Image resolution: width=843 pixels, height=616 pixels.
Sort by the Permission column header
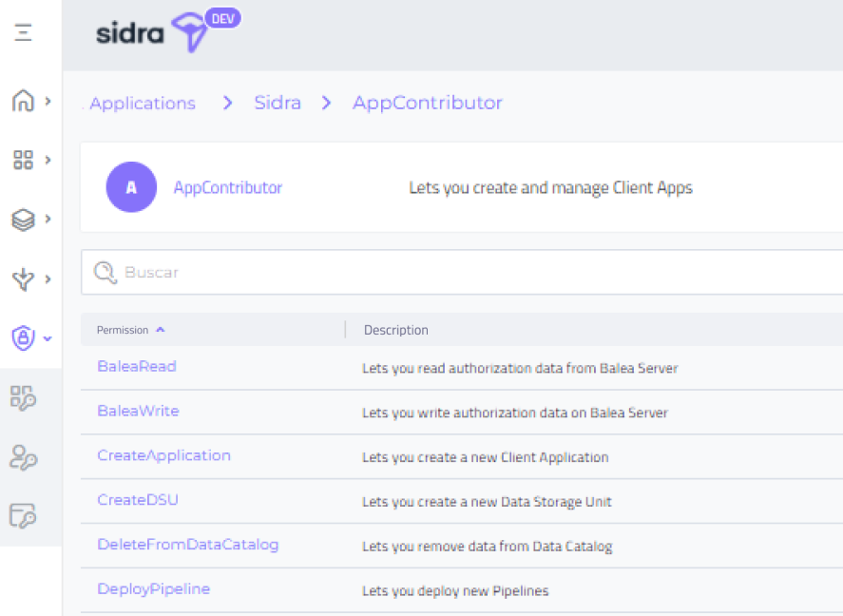pos(123,330)
